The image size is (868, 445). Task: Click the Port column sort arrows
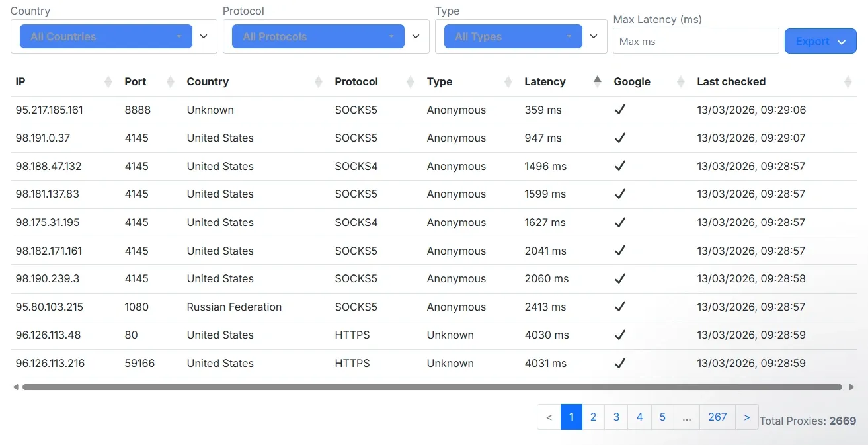tap(171, 82)
